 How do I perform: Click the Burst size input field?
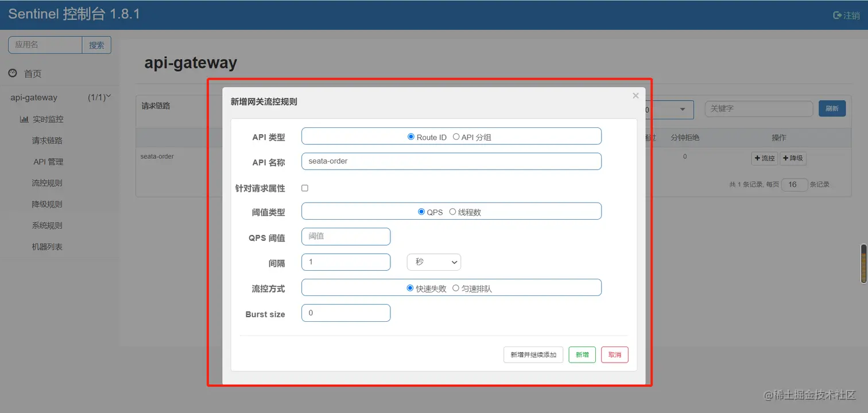tap(346, 313)
